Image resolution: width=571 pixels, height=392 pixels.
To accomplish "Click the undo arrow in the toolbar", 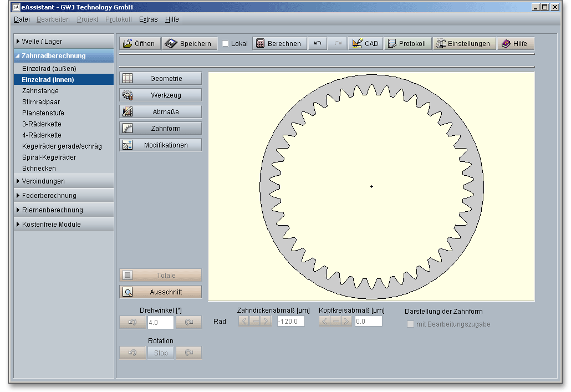I will [318, 44].
